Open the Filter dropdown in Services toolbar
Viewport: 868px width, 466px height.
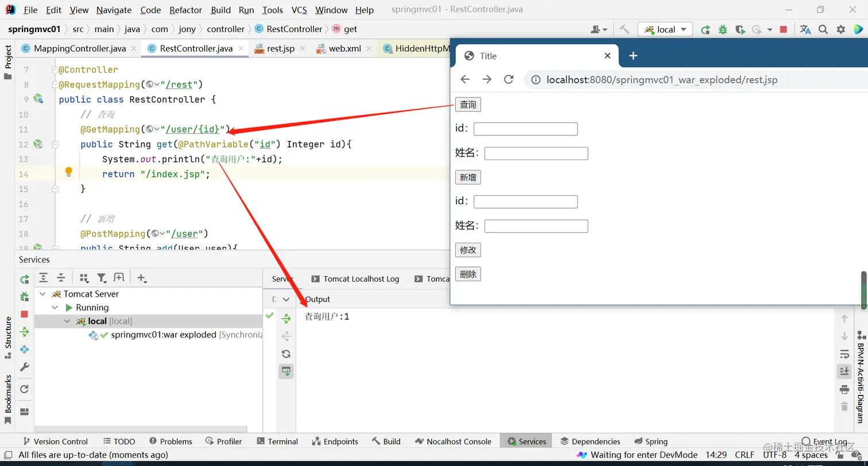click(102, 278)
